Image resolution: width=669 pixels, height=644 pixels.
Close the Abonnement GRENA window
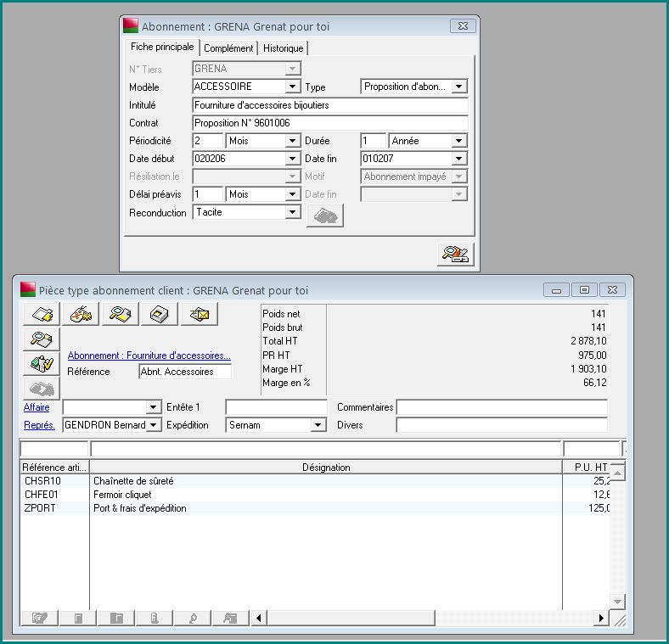[x=463, y=26]
